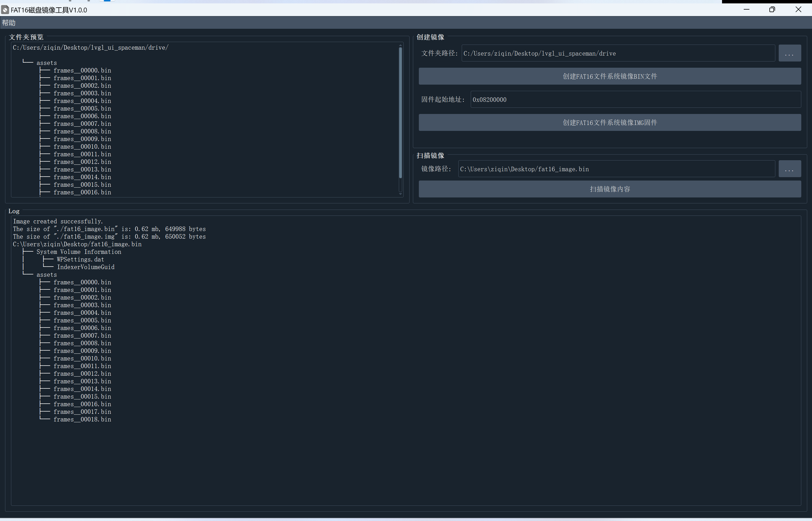Click fat16_image.bin path line in Log
Image resolution: width=812 pixels, height=521 pixels.
click(77, 244)
